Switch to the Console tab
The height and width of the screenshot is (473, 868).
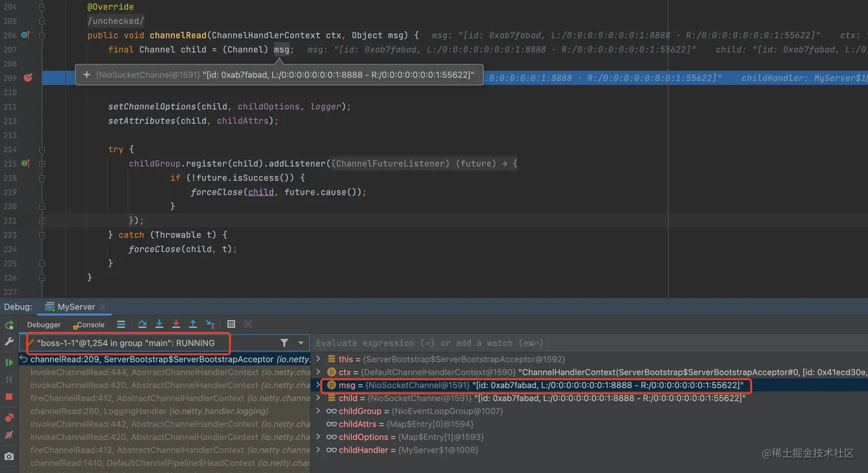pyautogui.click(x=90, y=325)
